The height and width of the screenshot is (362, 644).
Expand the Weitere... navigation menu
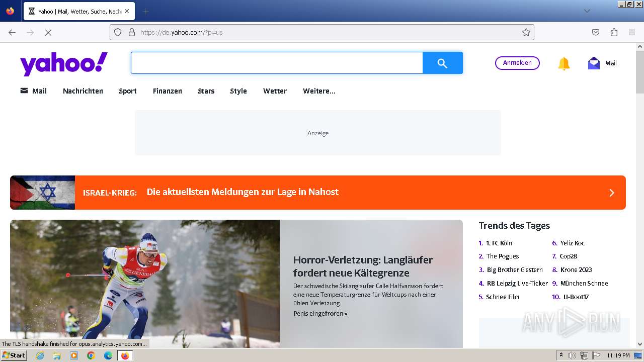pyautogui.click(x=319, y=91)
